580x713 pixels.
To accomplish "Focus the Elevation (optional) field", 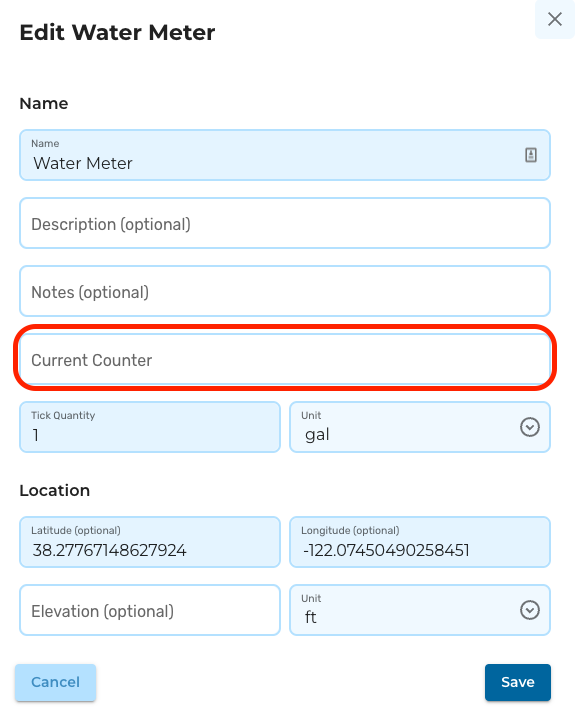I will [x=150, y=610].
